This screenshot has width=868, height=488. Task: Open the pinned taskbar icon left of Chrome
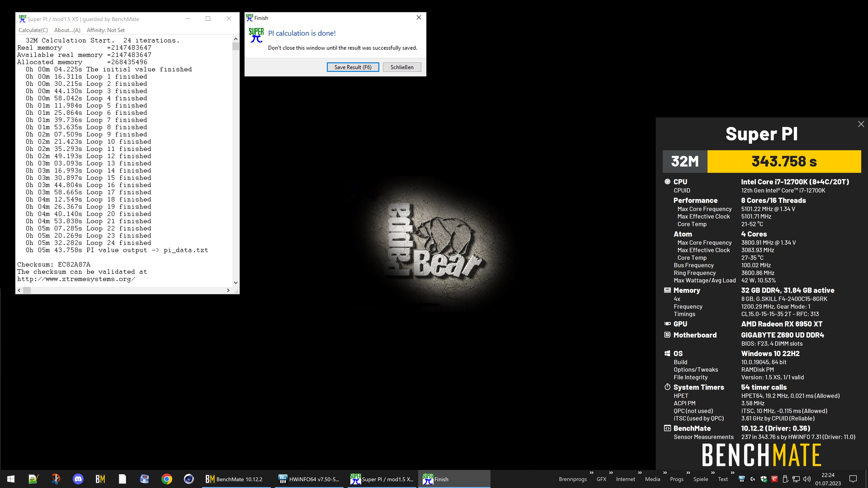point(145,479)
